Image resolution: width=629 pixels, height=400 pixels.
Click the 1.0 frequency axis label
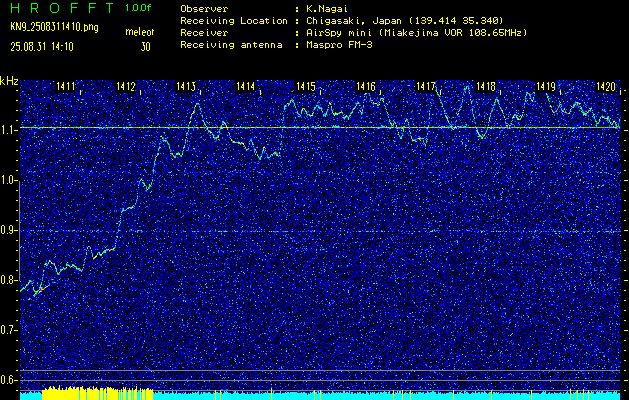(x=7, y=181)
